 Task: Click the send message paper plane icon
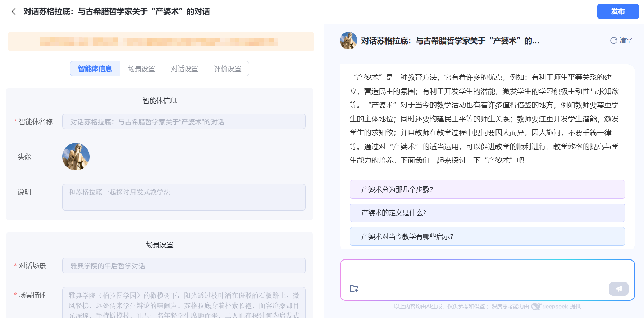click(618, 289)
